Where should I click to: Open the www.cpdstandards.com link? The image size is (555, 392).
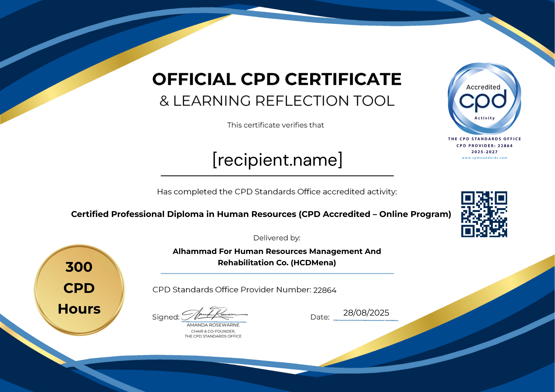(484, 158)
